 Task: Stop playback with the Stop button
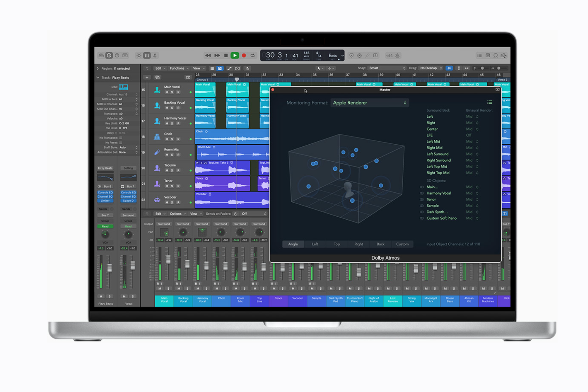226,55
